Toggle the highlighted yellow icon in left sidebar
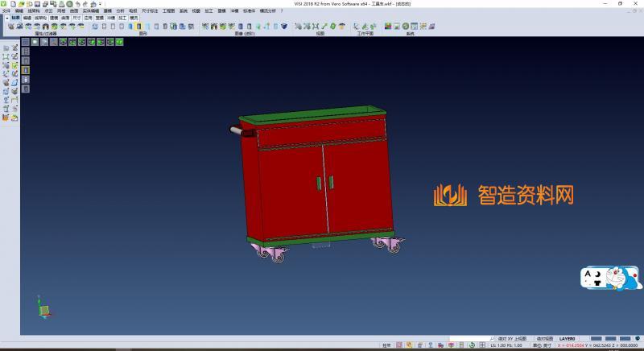This screenshot has width=644, height=351. [x=25, y=70]
